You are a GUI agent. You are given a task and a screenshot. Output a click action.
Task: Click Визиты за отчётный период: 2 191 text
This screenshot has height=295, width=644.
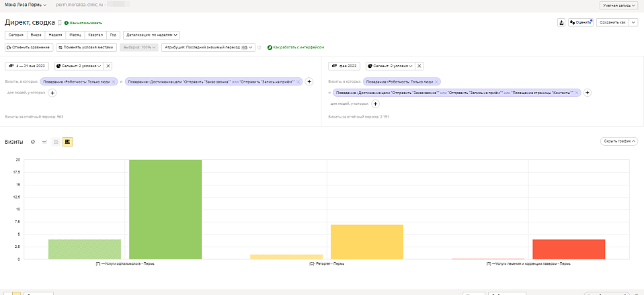358,117
